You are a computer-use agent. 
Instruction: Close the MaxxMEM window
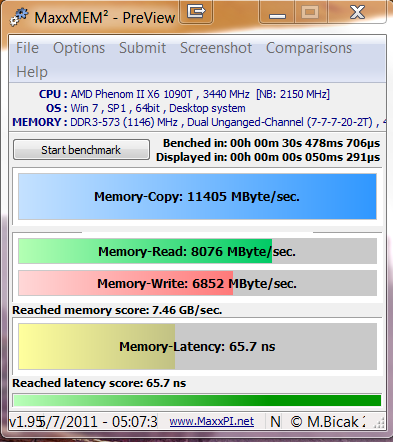click(x=357, y=12)
